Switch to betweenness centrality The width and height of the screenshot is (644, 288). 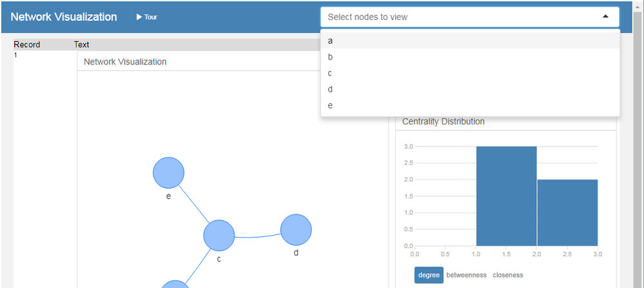(466, 275)
